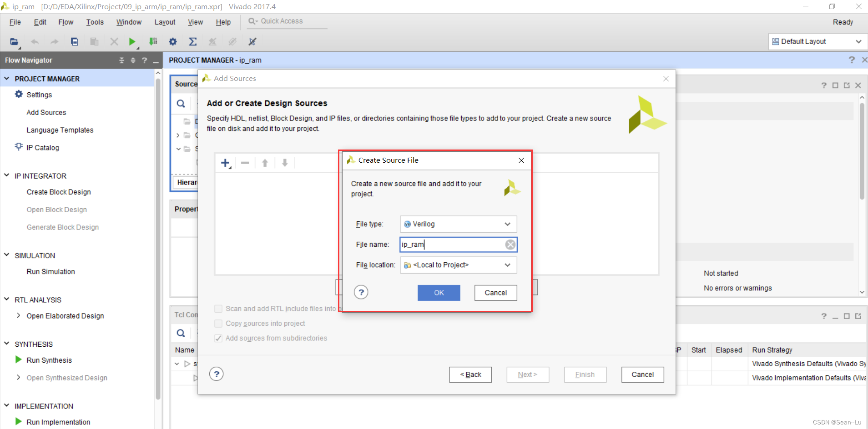Open help in Add Sources wizard
This screenshot has width=868, height=429.
click(x=217, y=374)
